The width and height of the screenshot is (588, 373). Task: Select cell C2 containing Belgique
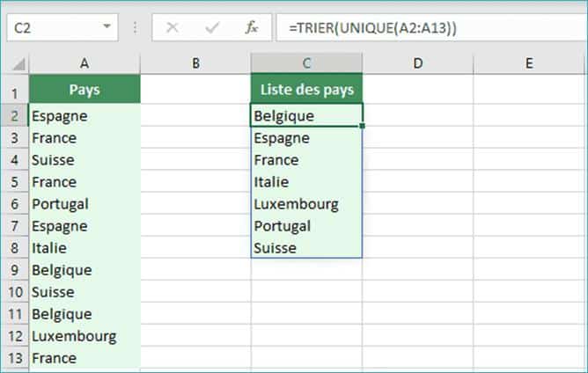306,115
